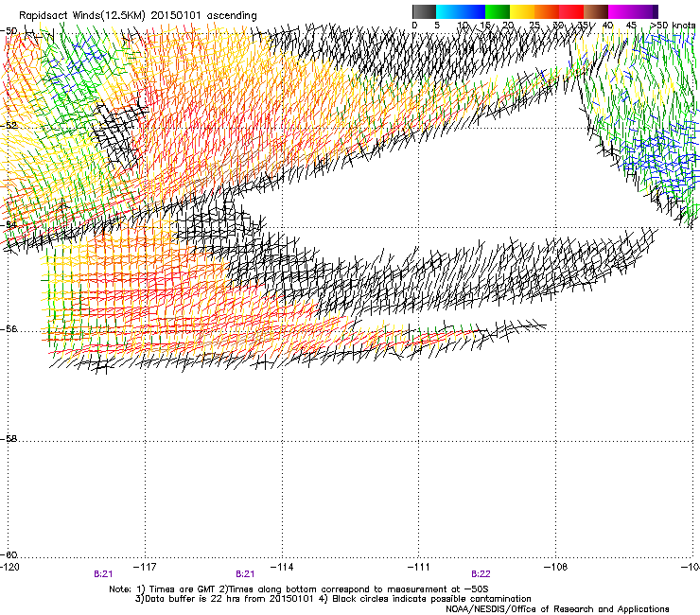Click the blue 10-15 knots legend color
Image resolution: width=700 pixels, height=615 pixels.
473,11
